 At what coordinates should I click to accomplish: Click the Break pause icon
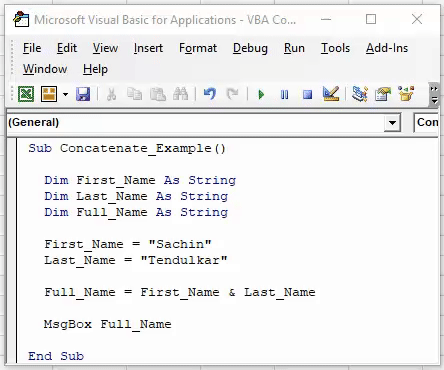click(x=284, y=95)
